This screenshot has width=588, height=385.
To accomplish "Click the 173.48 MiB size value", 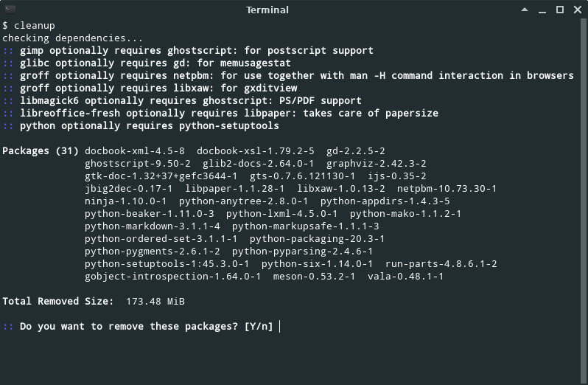I will 155,302.
